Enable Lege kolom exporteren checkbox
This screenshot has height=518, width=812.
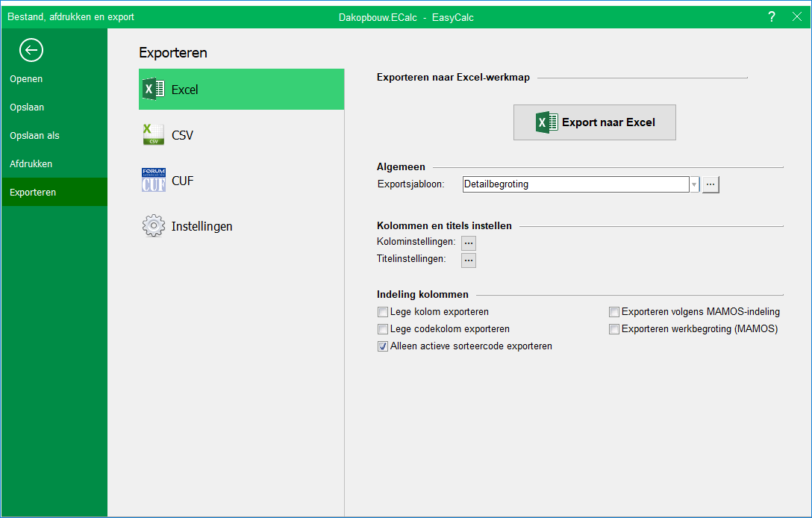point(383,312)
